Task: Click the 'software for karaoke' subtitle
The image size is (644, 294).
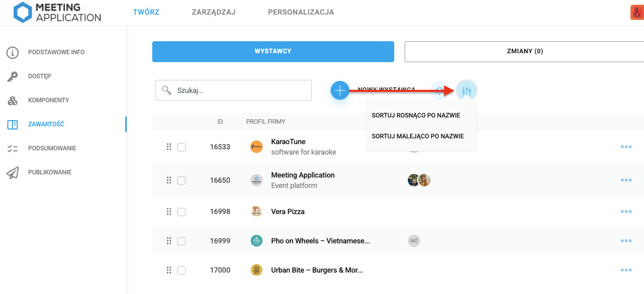Action: click(x=303, y=152)
